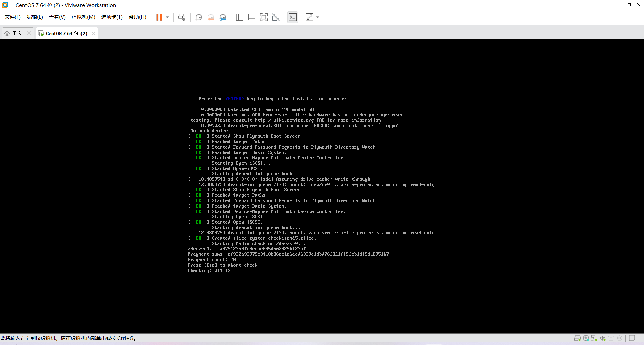The width and height of the screenshot is (644, 345).
Task: Open the message log note icon
Action: pyautogui.click(x=632, y=338)
